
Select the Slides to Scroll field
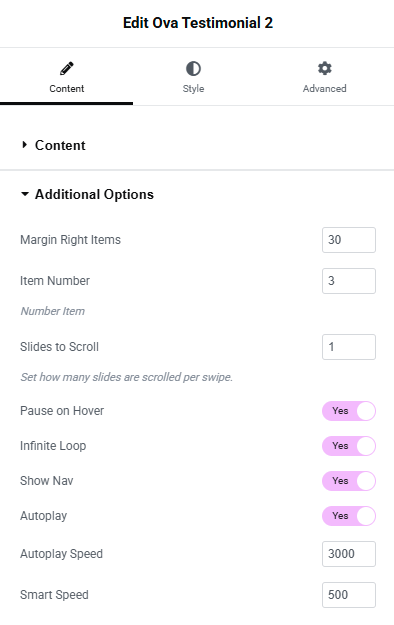pos(349,347)
